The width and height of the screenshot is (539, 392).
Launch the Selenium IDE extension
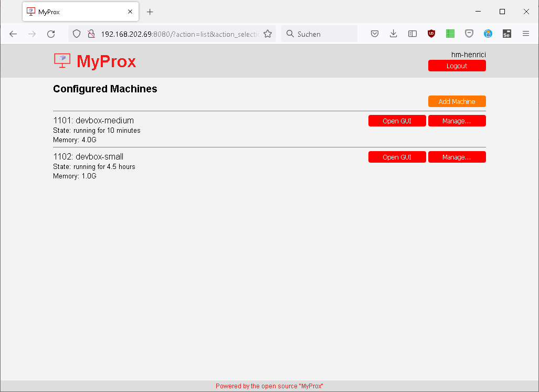506,33
